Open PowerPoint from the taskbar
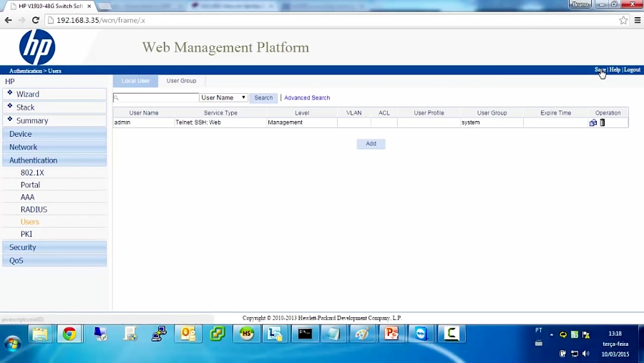 click(391, 334)
